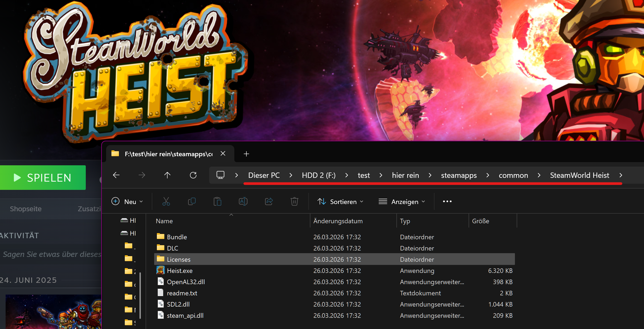Click the Cut scissors icon

point(166,201)
